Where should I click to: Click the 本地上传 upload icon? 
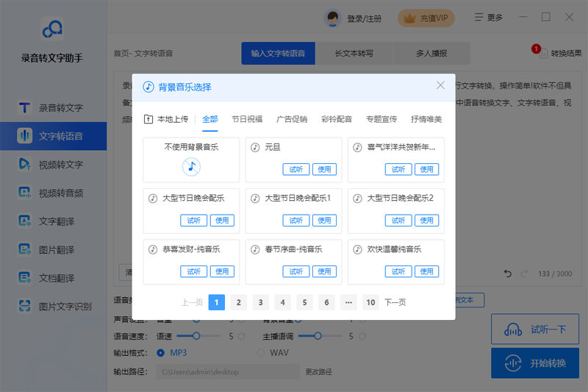[148, 119]
